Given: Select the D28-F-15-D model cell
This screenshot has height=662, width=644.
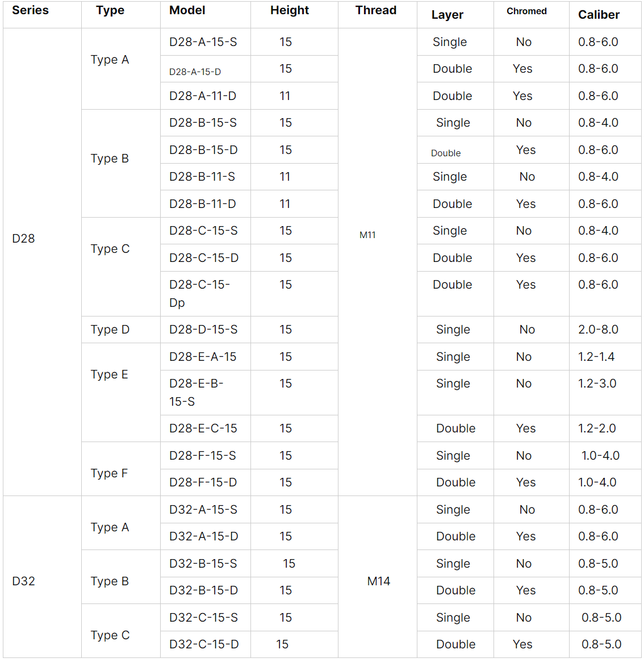Looking at the screenshot, I should [x=205, y=482].
